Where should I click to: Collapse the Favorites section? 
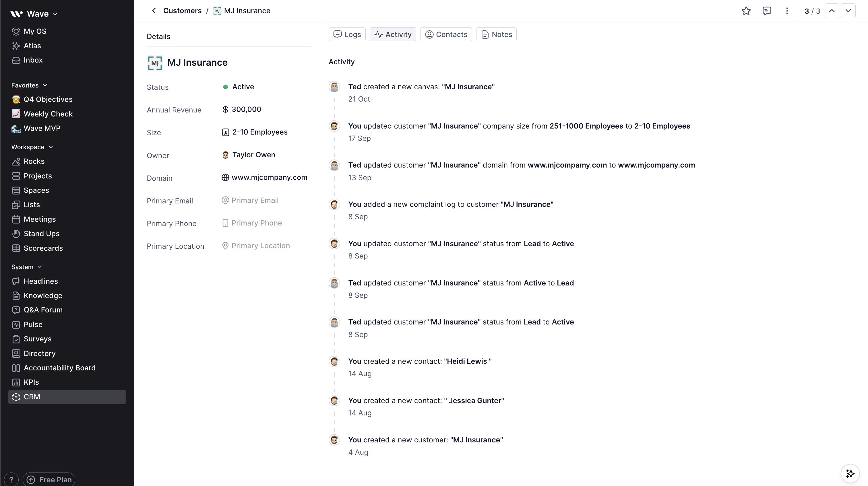coord(45,85)
